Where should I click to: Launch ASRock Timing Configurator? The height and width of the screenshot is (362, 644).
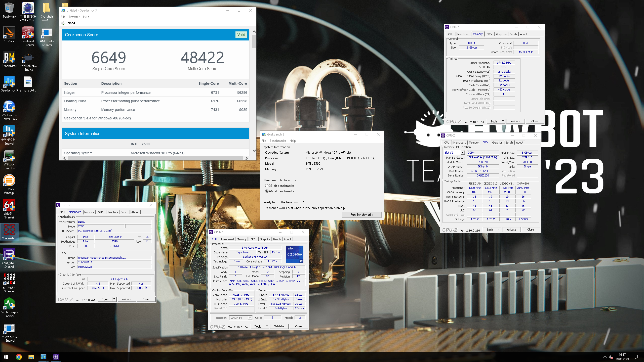pyautogui.click(x=9, y=160)
